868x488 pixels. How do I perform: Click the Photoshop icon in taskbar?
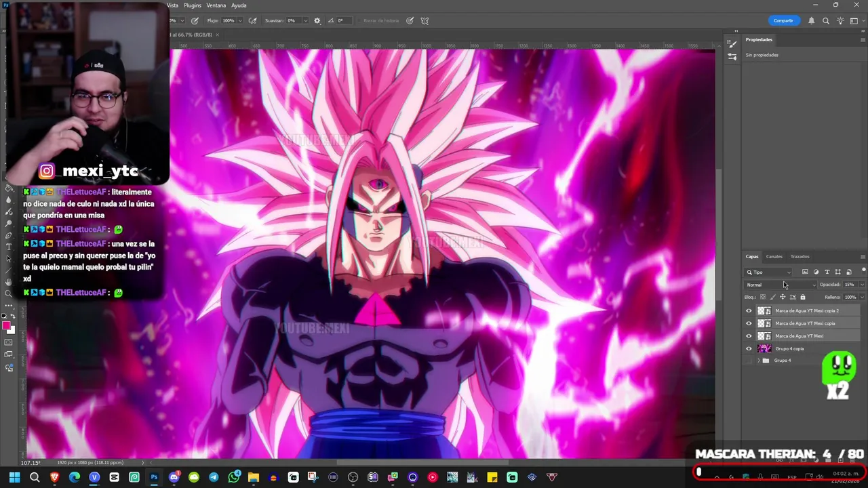coord(154,477)
